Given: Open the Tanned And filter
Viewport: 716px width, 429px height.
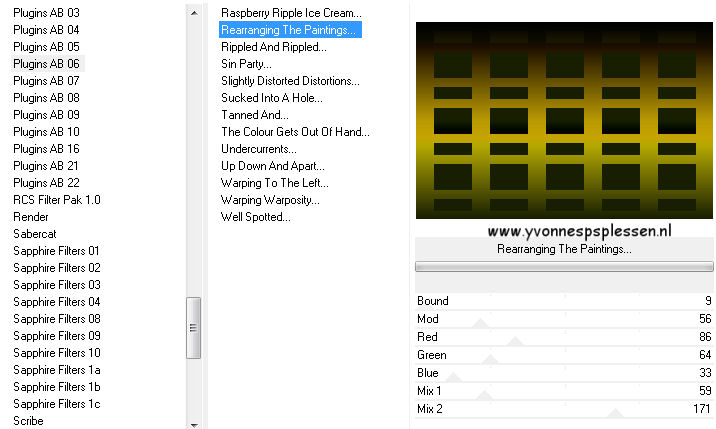Looking at the screenshot, I should 255,115.
